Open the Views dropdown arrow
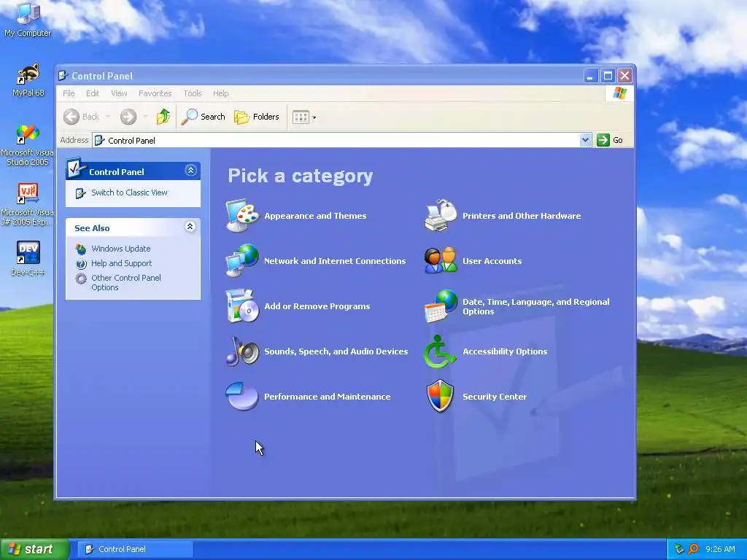 (x=314, y=117)
